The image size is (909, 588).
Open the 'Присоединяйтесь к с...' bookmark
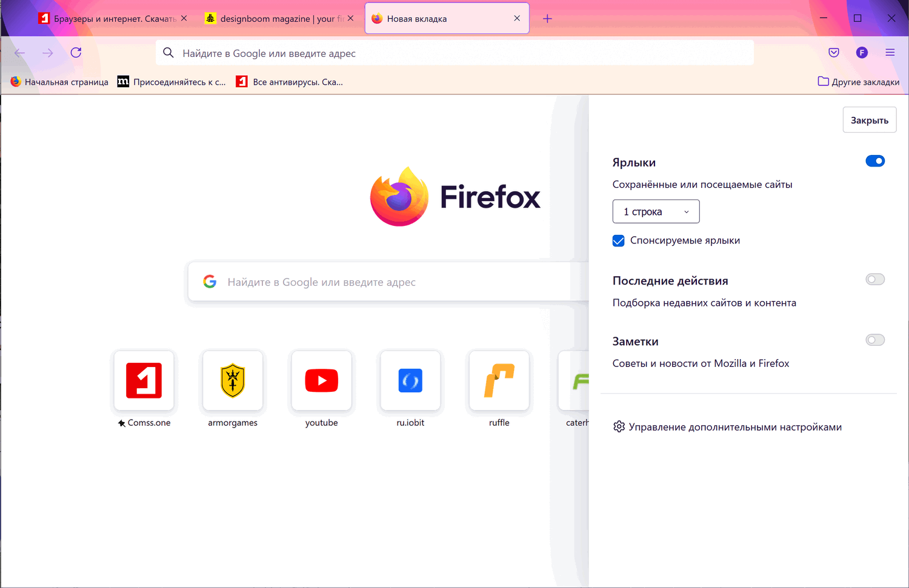click(171, 82)
